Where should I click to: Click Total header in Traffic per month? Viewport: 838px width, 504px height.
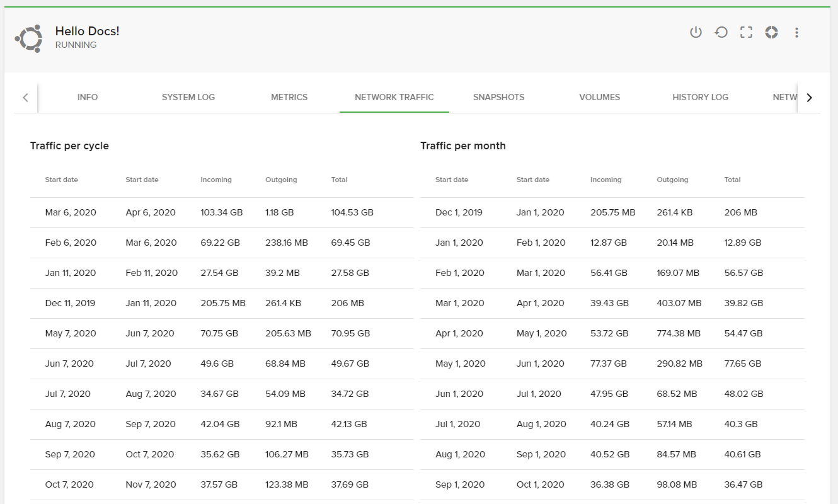[x=732, y=180]
